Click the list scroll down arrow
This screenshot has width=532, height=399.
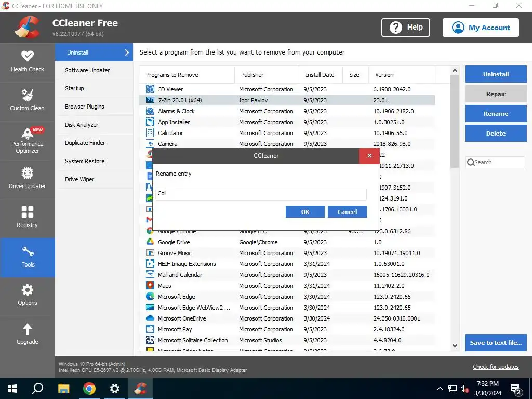(x=455, y=346)
